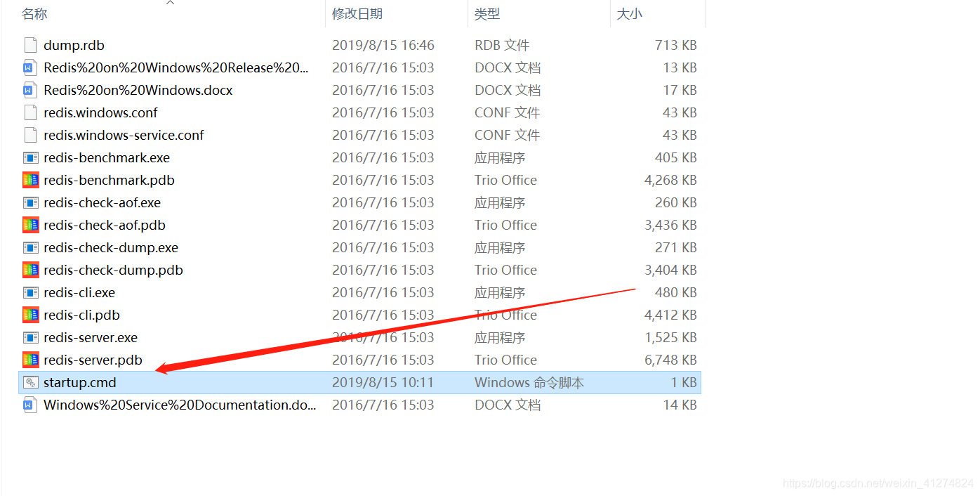Select the redis-check-aof.pdb file name
980x496 pixels.
[x=105, y=226]
